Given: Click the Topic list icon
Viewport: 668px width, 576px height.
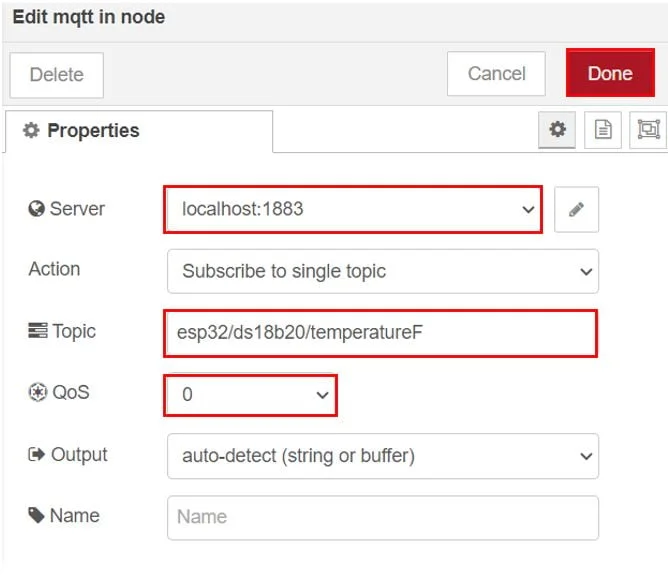Looking at the screenshot, I should (37, 331).
